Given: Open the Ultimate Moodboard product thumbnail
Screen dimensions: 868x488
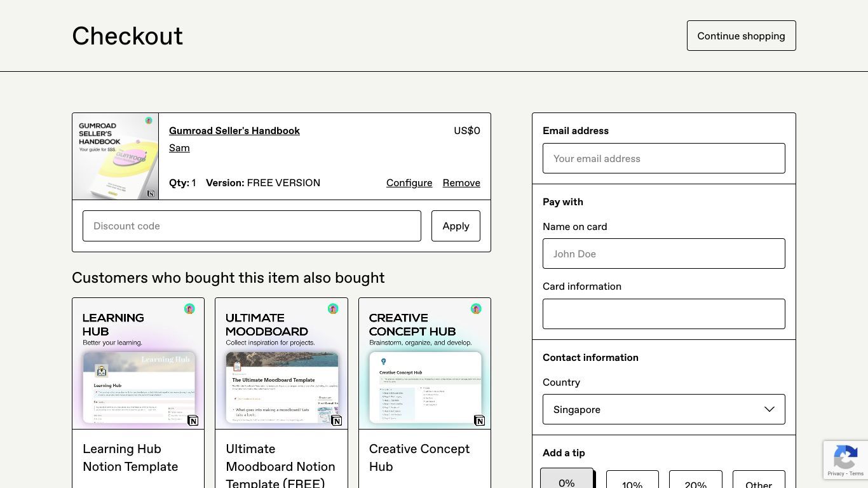Looking at the screenshot, I should point(281,363).
